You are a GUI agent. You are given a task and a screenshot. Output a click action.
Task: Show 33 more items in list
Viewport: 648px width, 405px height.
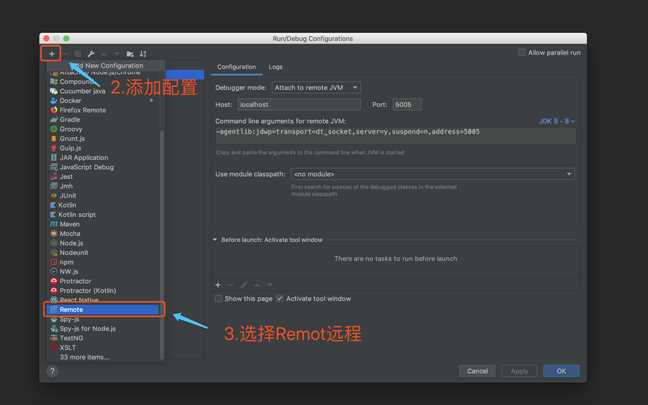[x=84, y=357]
